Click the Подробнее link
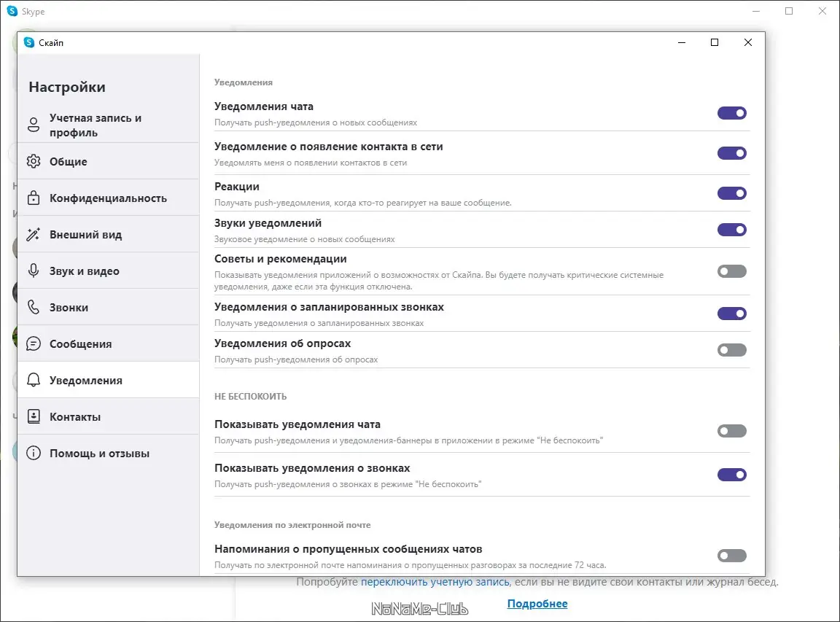 [x=537, y=604]
